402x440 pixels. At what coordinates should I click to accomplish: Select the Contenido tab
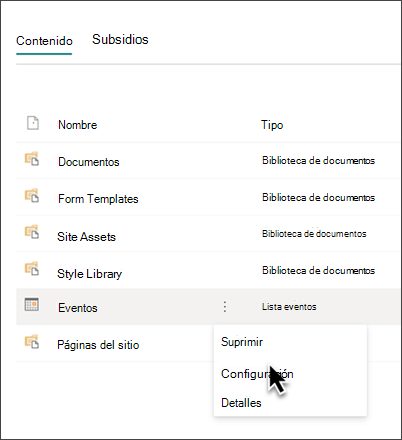point(44,41)
